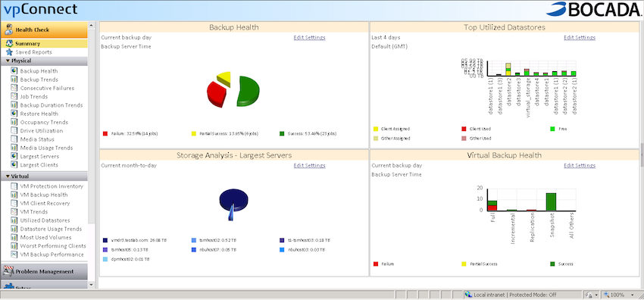Open the Problem Management panel

[x=44, y=271]
